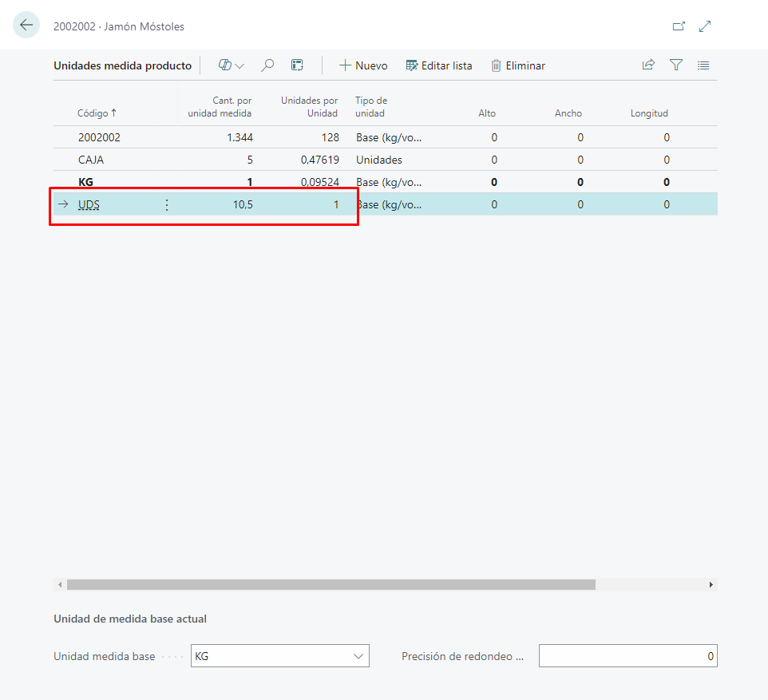Open the page in a new window
Viewport: 768px width, 700px height.
[x=679, y=26]
